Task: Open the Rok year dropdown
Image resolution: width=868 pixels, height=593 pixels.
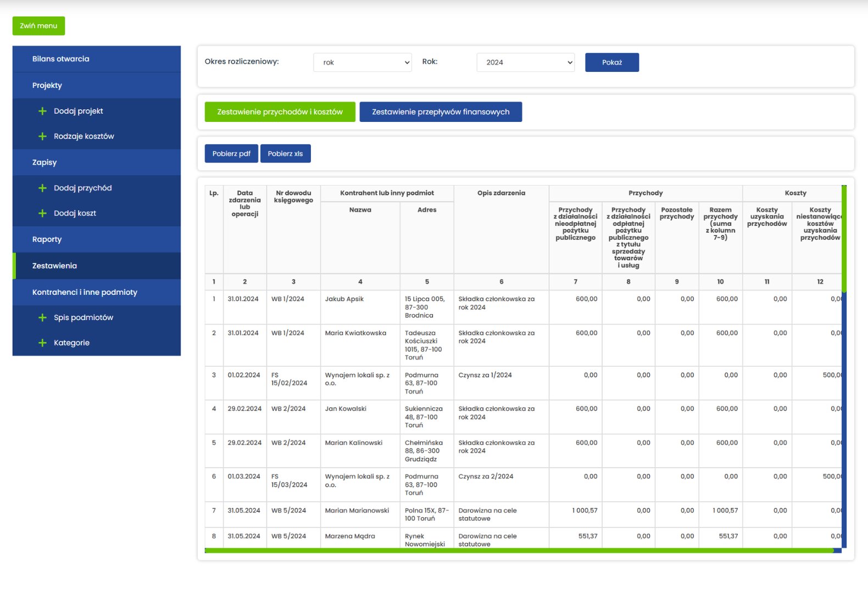Action: coord(525,63)
